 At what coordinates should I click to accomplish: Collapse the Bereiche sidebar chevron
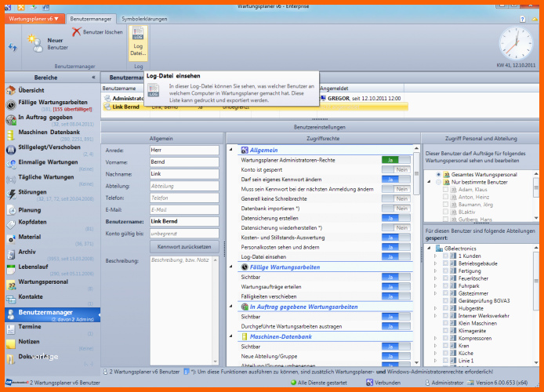pyautogui.click(x=93, y=78)
